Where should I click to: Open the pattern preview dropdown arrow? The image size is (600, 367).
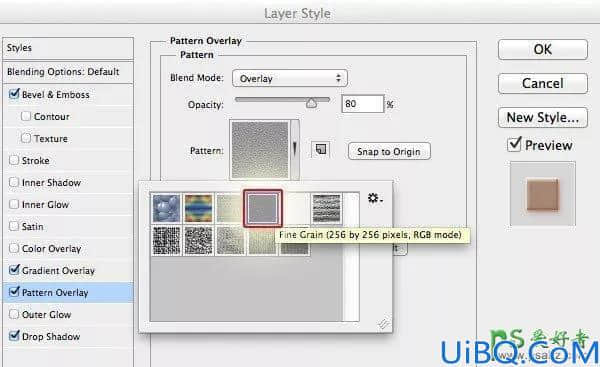(295, 149)
